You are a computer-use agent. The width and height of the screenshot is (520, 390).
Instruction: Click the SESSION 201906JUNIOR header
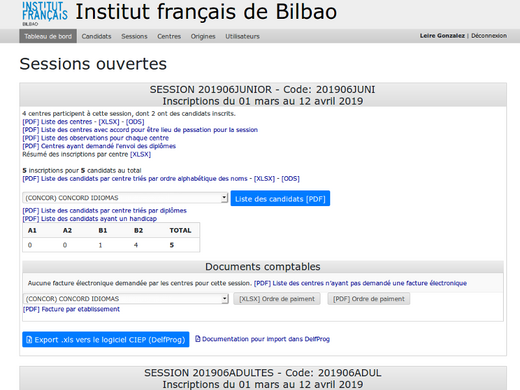point(263,95)
